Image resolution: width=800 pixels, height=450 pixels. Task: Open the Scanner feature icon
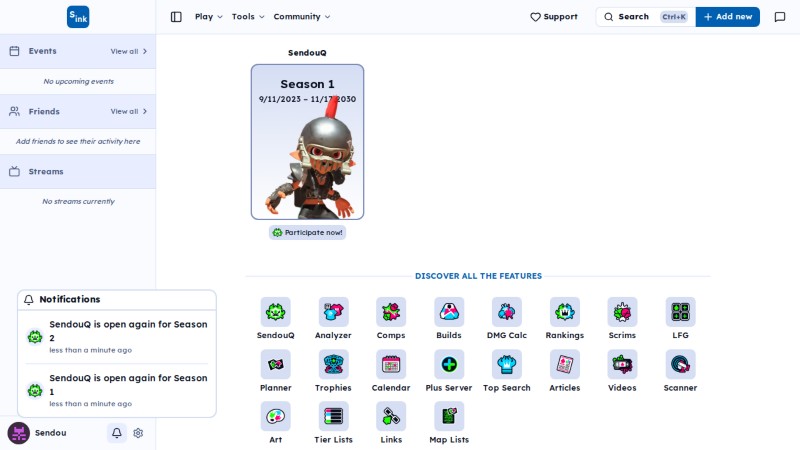(680, 364)
